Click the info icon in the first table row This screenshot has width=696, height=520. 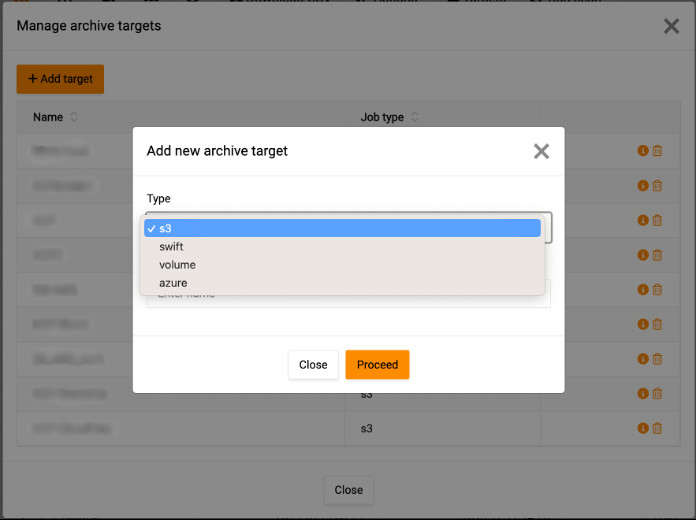(x=643, y=151)
